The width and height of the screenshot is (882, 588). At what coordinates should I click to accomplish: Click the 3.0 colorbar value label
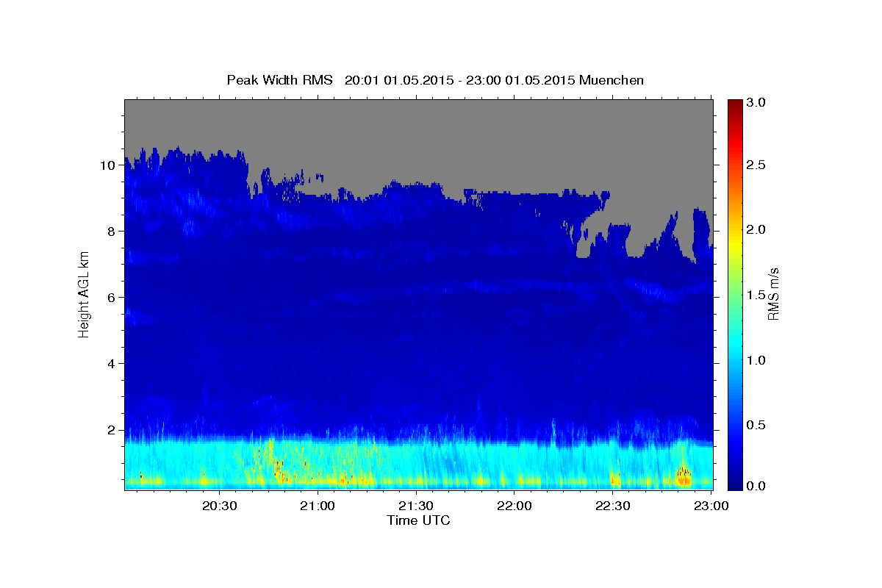click(757, 102)
